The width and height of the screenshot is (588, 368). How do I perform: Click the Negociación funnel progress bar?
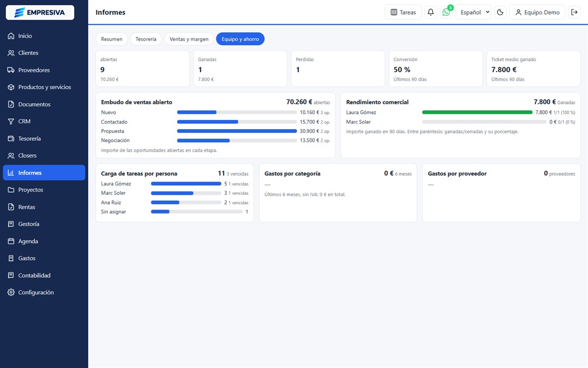237,140
